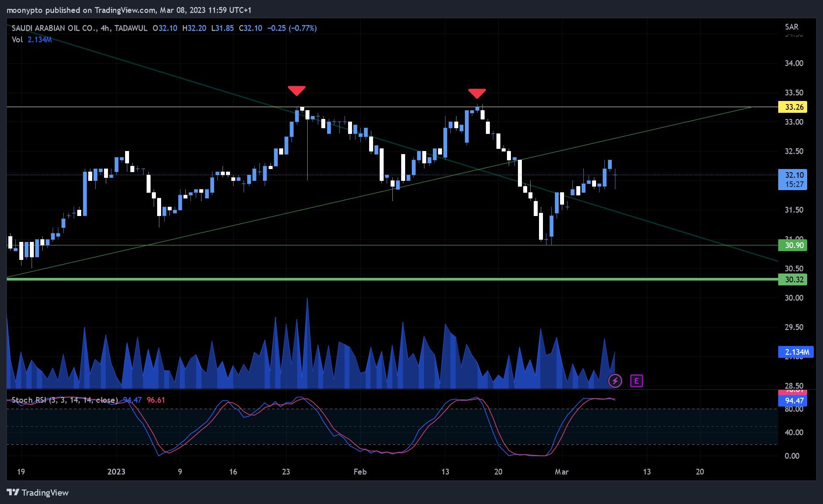Click the TradingView logo at bottom left
The image size is (823, 504).
(38, 493)
